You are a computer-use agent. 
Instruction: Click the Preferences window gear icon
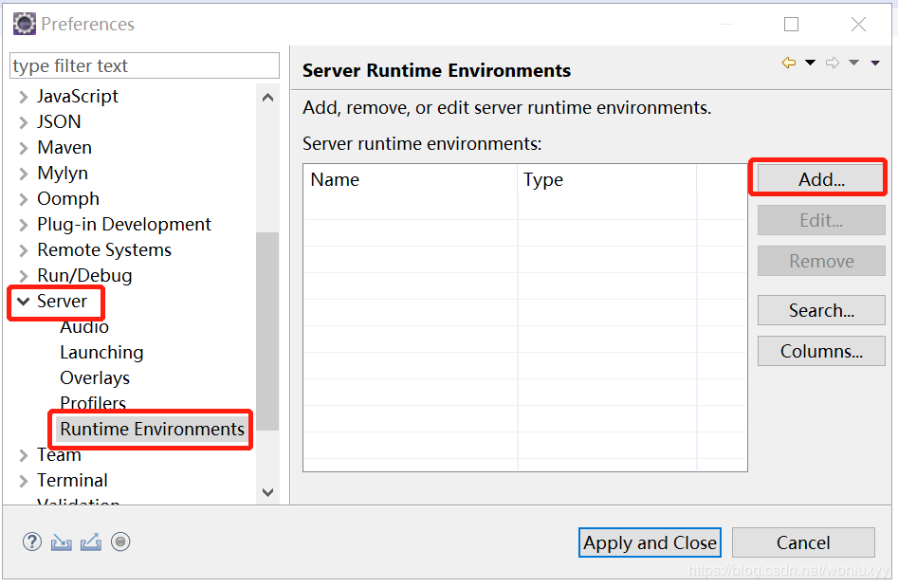click(25, 24)
